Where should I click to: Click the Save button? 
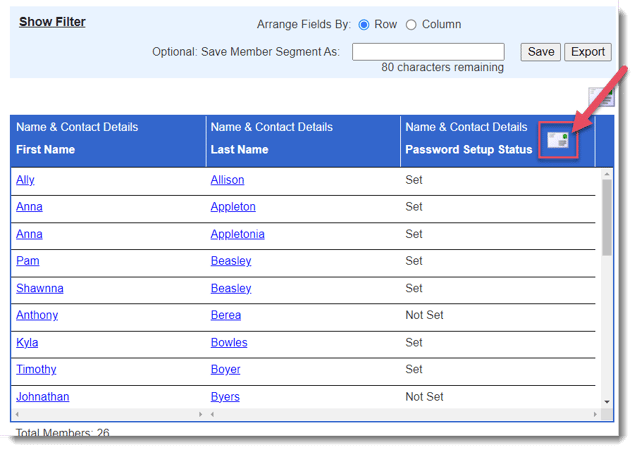coord(540,52)
